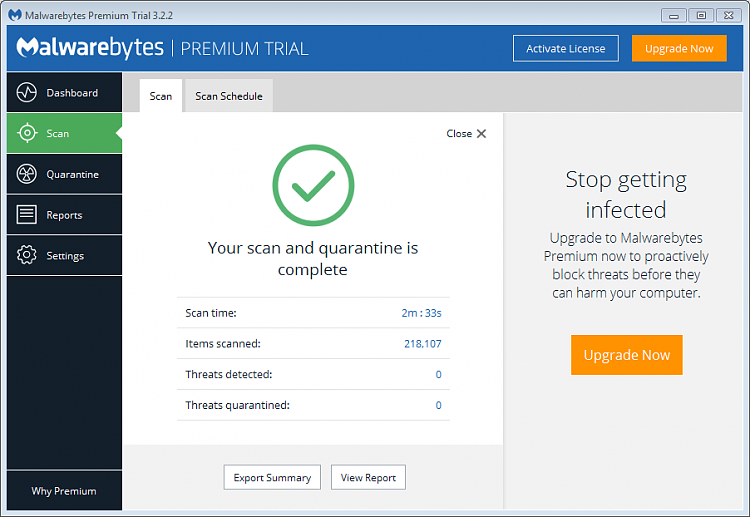Select the Scan tab
Screen dimensions: 750x517
click(161, 96)
